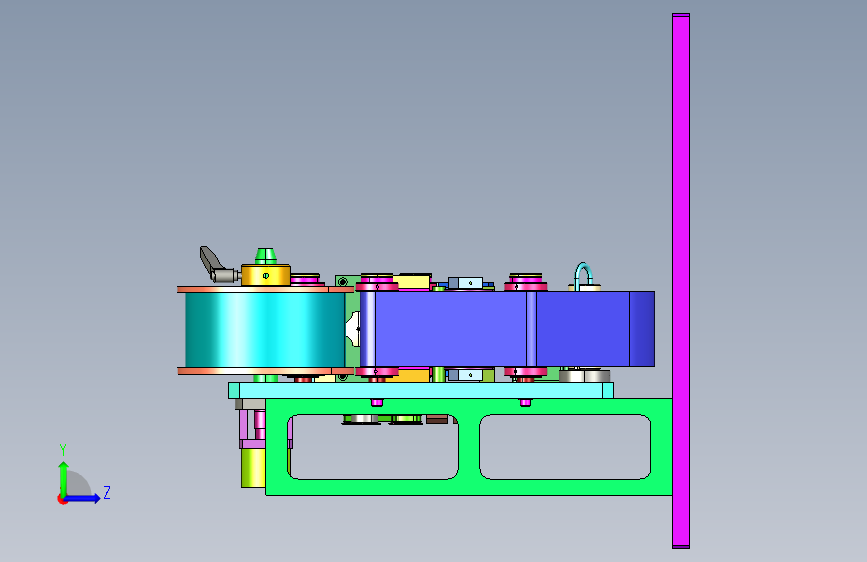This screenshot has height=562, width=867.
Task: Pick the gold collar above the roll
Action: tap(265, 275)
